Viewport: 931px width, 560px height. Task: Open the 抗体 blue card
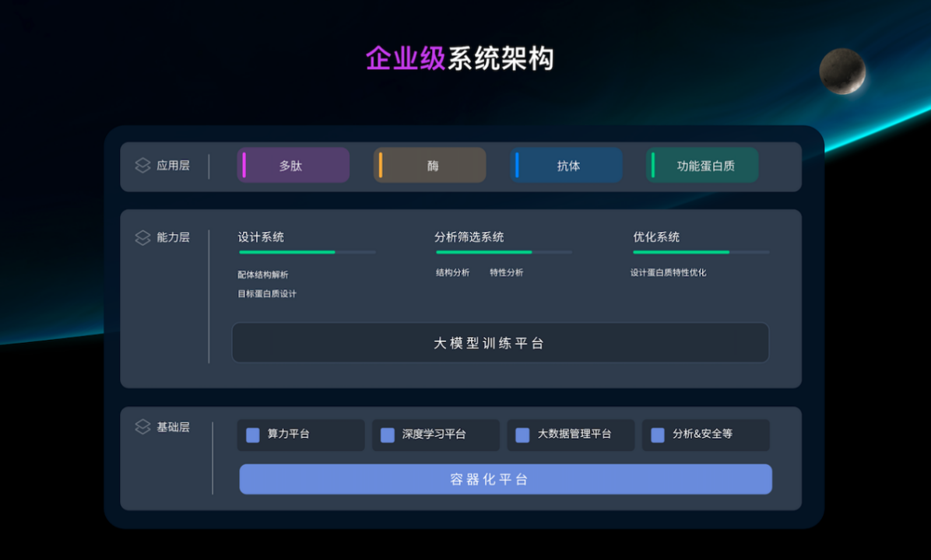pos(566,166)
